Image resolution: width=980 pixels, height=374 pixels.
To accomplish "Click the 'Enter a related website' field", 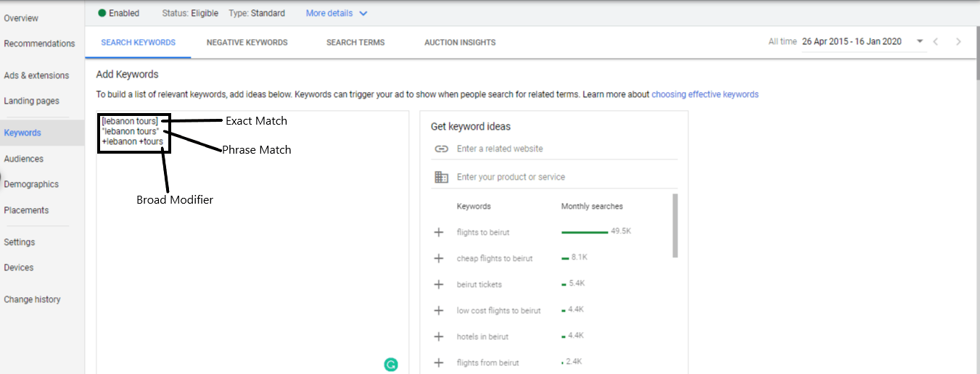I will [x=555, y=149].
